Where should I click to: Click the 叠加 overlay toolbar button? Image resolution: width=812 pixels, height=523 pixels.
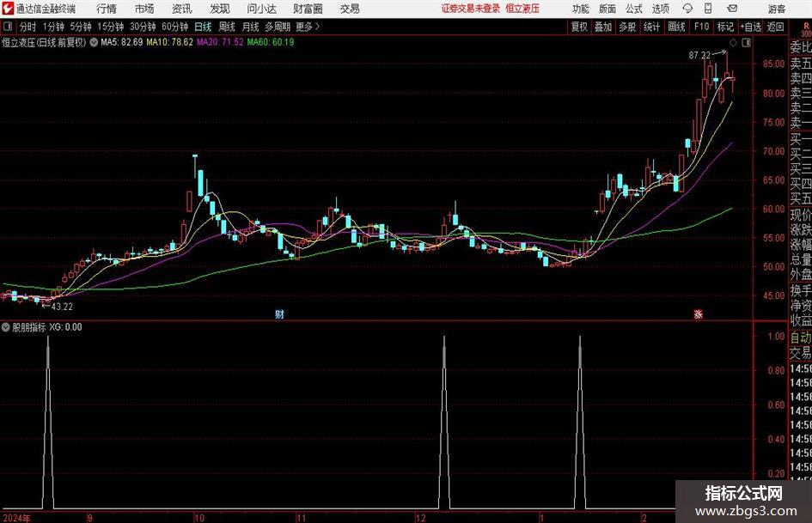(603, 27)
